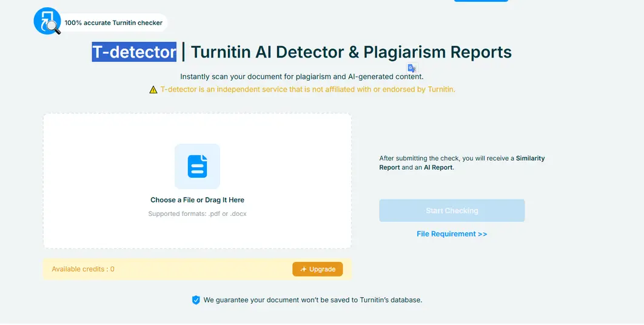Click Choose a File or Drag It Here

197,200
